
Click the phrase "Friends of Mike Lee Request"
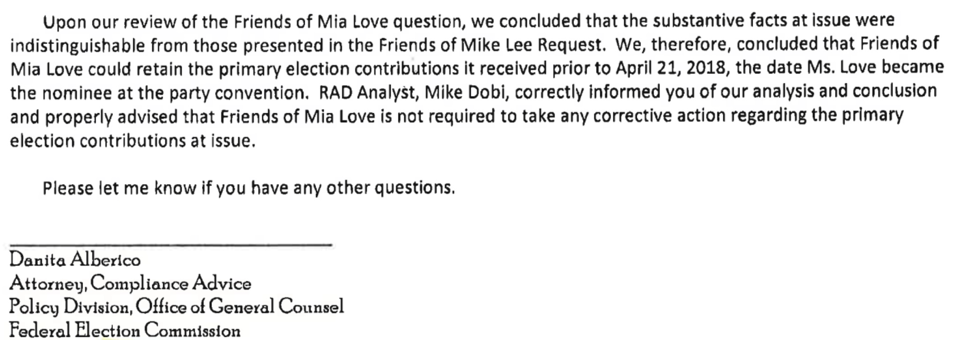click(x=490, y=45)
